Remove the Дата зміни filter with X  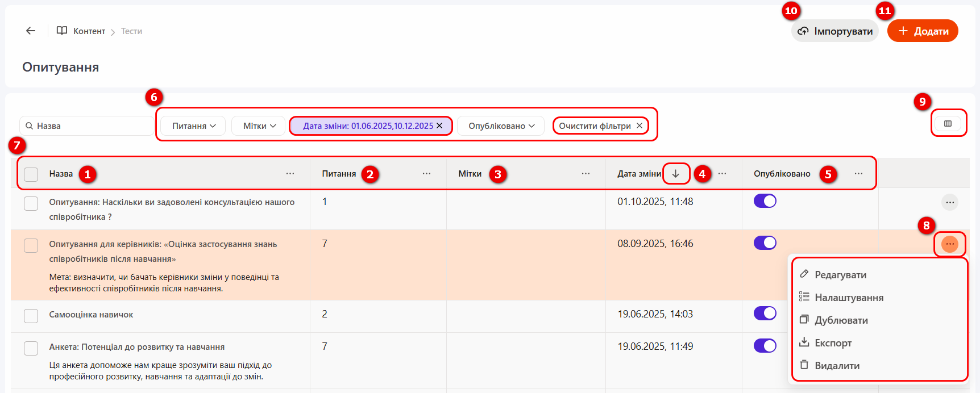[439, 126]
